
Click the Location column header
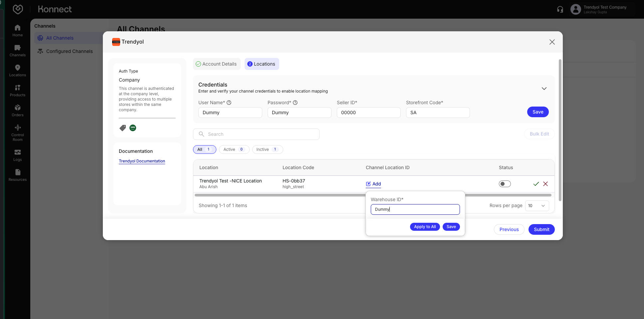[x=209, y=167]
